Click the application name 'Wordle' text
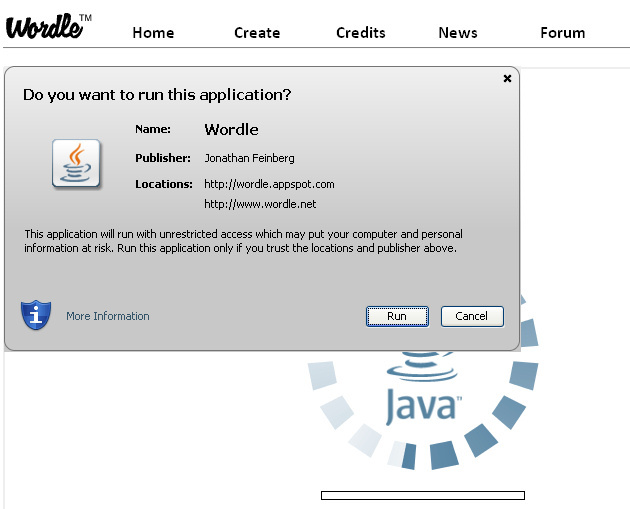 click(231, 129)
